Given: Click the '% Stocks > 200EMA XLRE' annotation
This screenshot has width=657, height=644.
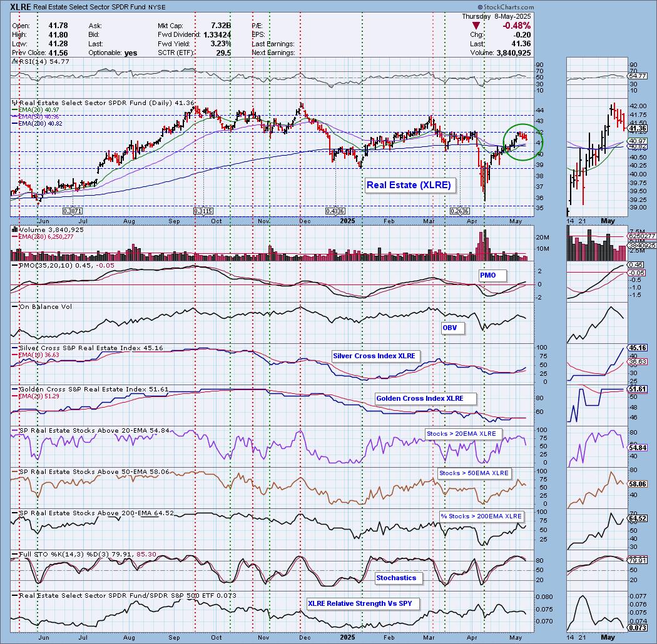Looking at the screenshot, I should [481, 516].
